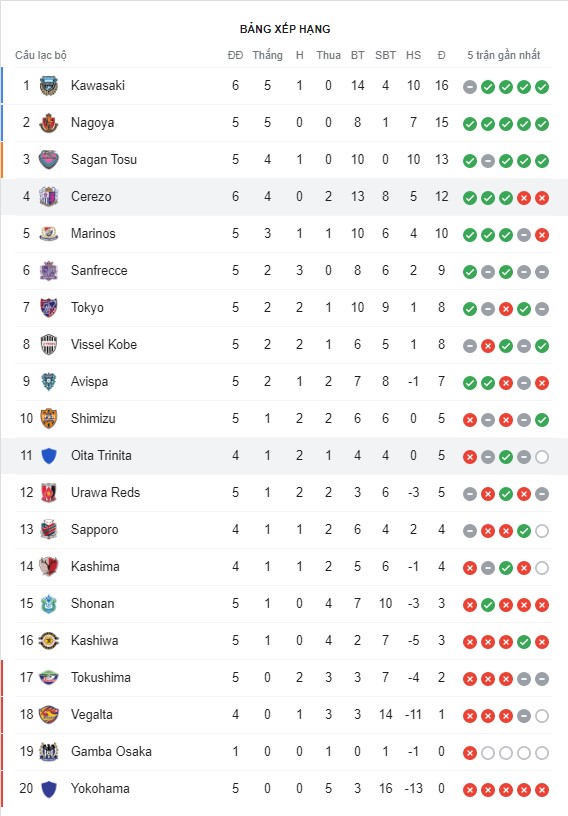Open the Marinos team link
The image size is (568, 816).
click(93, 233)
